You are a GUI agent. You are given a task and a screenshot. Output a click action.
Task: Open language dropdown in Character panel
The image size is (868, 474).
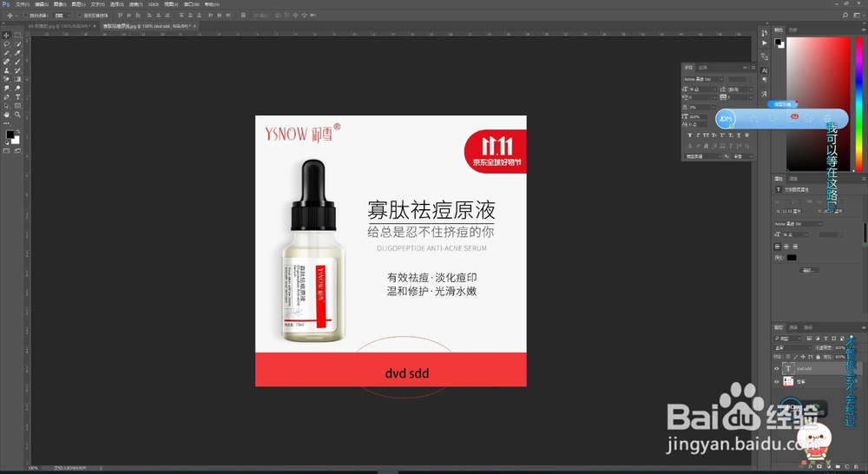click(704, 156)
